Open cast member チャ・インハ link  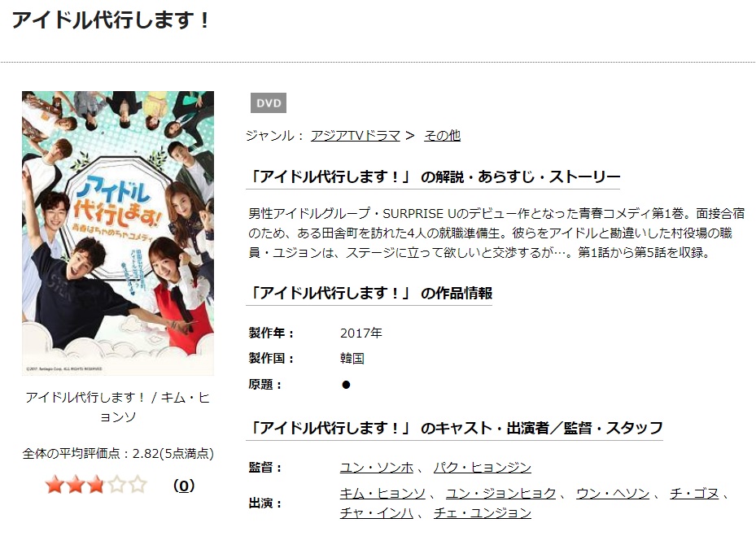[377, 513]
